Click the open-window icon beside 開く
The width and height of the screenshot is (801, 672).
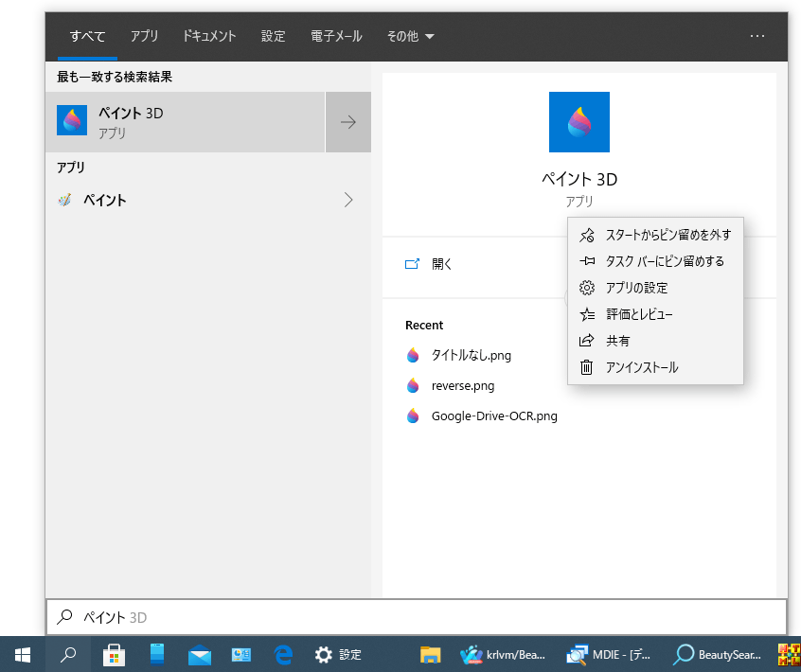pos(412,264)
